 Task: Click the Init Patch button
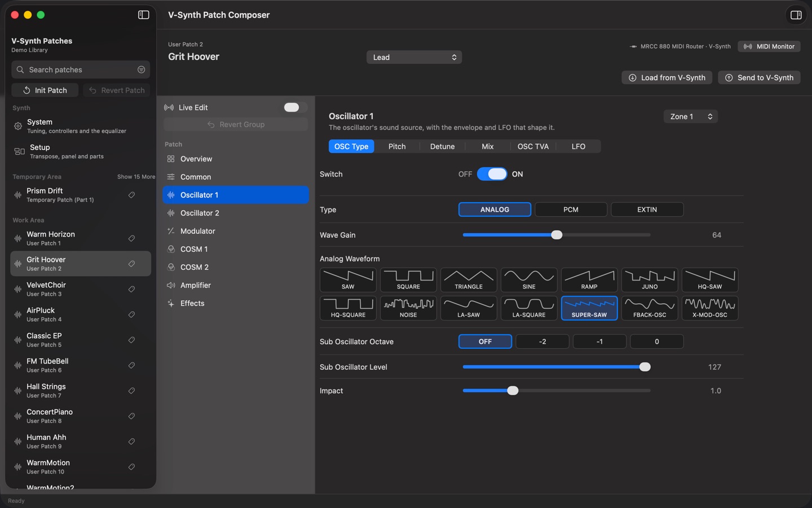45,90
